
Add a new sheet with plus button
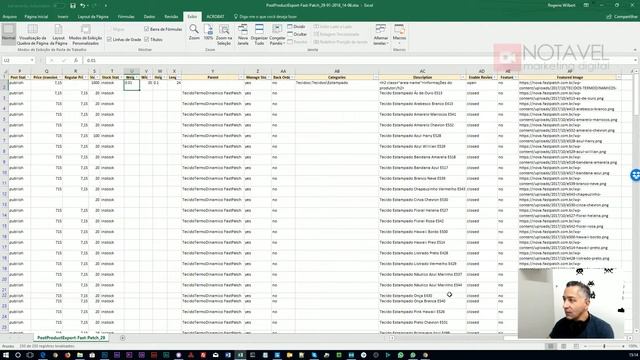click(x=122, y=338)
